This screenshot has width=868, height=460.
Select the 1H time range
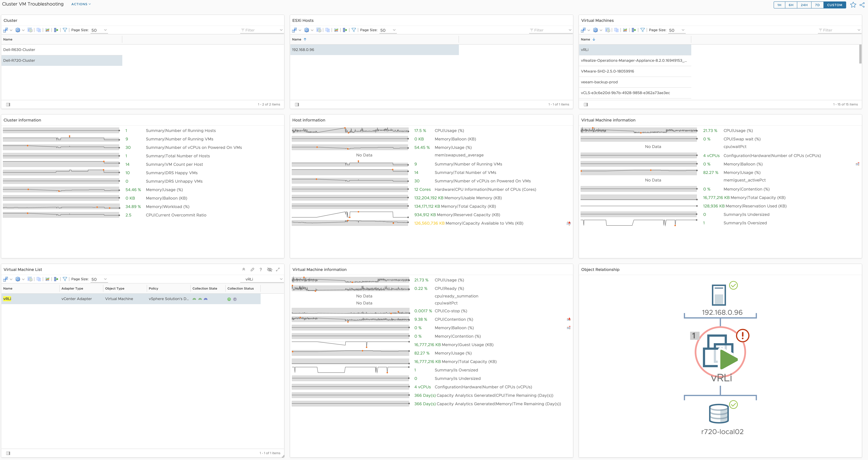(779, 5)
